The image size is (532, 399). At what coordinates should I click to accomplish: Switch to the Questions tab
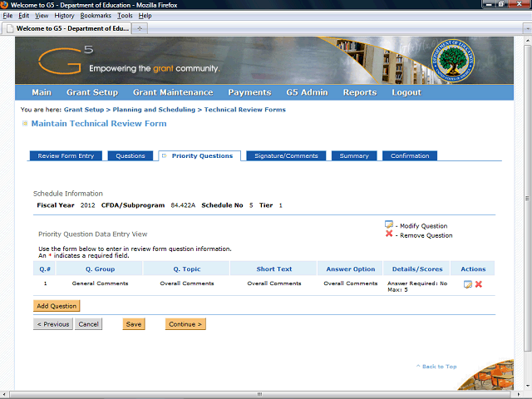tap(131, 155)
